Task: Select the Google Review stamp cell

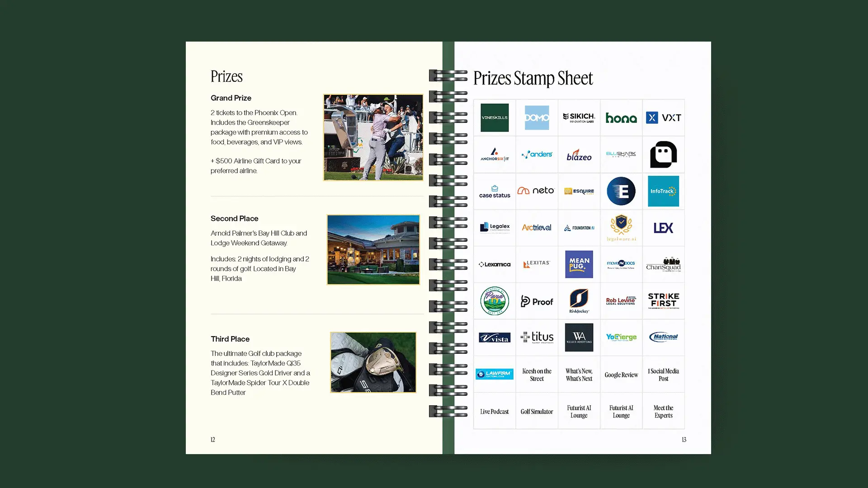Action: click(621, 375)
